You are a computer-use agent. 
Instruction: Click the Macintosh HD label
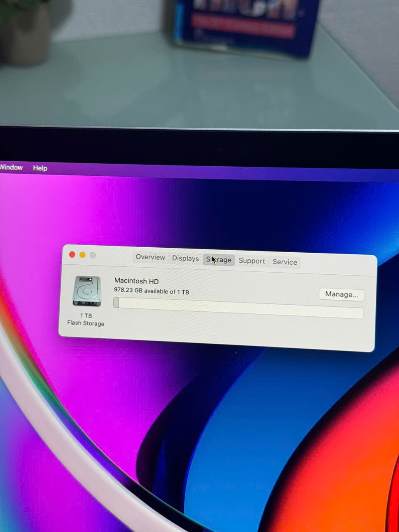pyautogui.click(x=136, y=281)
